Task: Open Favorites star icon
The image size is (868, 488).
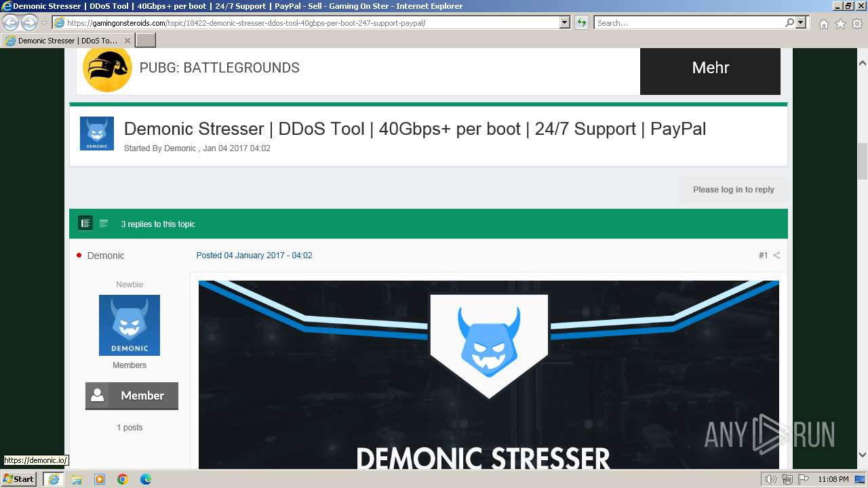Action: (840, 24)
